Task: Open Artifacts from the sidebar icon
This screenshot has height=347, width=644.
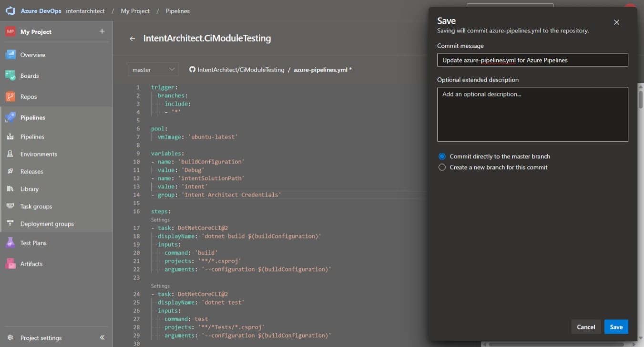Action: (x=10, y=263)
